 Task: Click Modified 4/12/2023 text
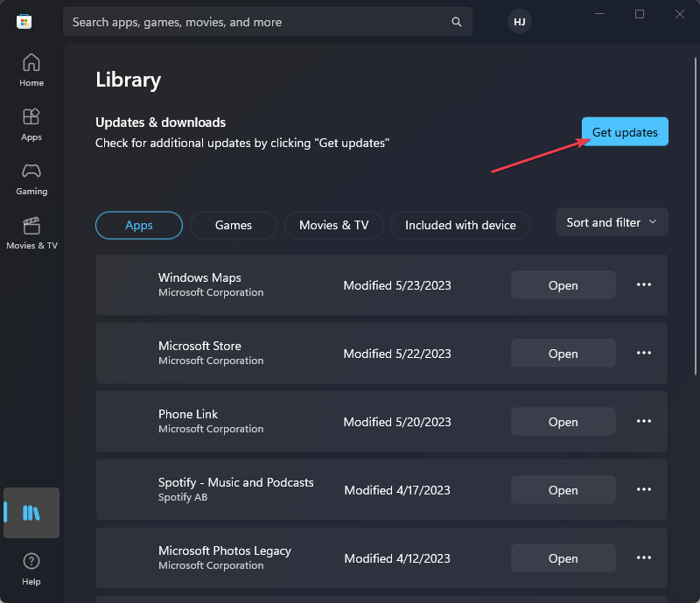pyautogui.click(x=397, y=558)
